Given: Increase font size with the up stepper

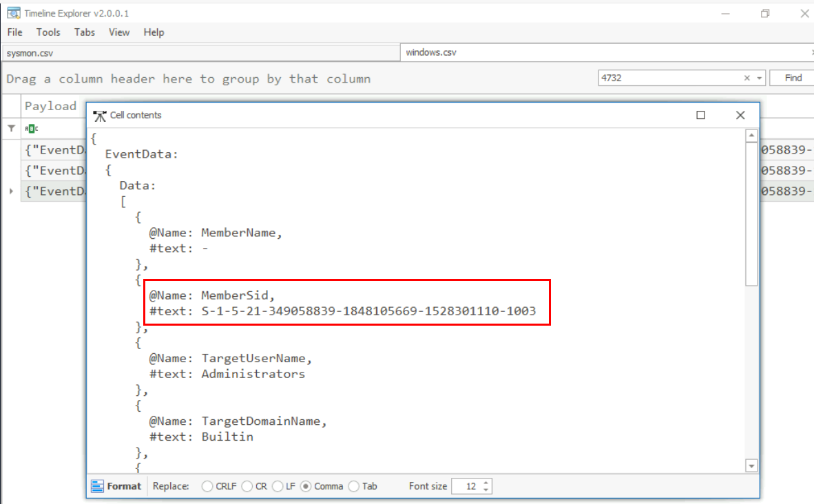Looking at the screenshot, I should [x=487, y=483].
